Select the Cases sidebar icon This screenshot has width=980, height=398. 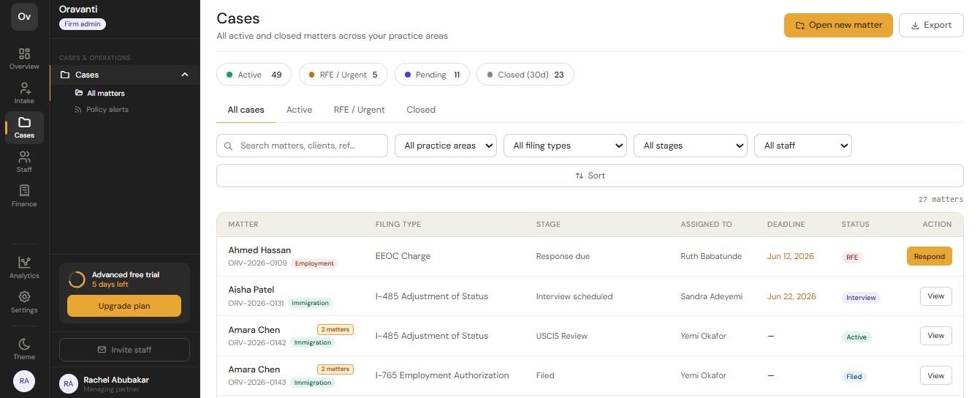[24, 127]
